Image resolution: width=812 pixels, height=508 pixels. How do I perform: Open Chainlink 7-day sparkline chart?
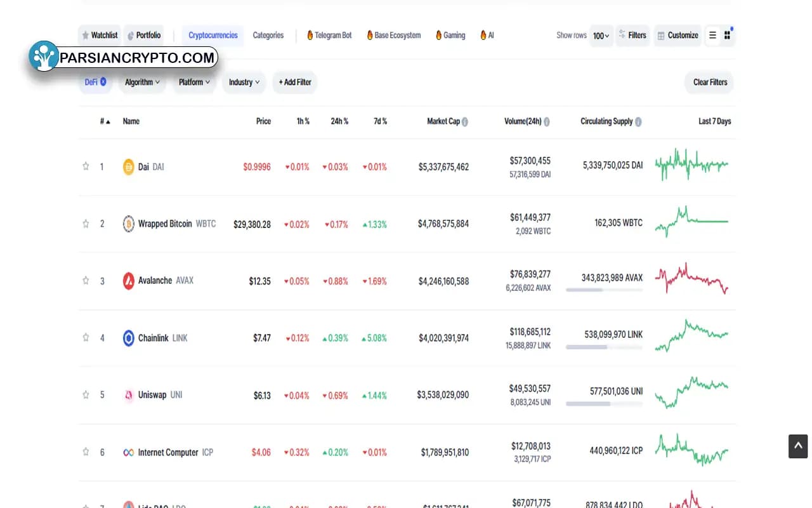point(691,335)
